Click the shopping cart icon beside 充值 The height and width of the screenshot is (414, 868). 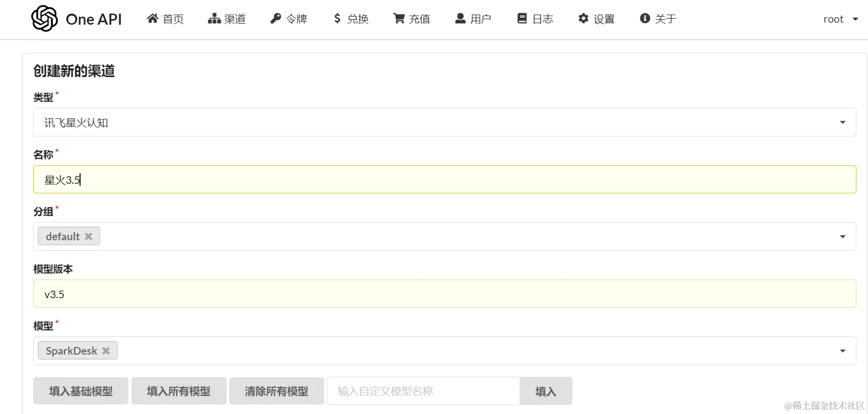[x=399, y=19]
